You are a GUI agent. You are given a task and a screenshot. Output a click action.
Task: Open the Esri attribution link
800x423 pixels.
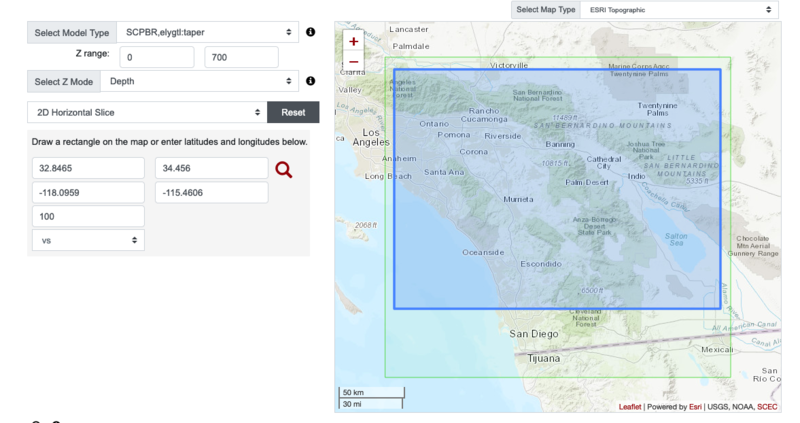coord(695,407)
